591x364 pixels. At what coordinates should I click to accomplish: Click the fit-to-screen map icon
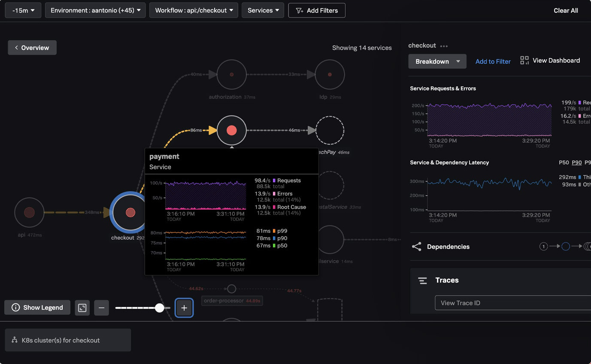pos(82,308)
